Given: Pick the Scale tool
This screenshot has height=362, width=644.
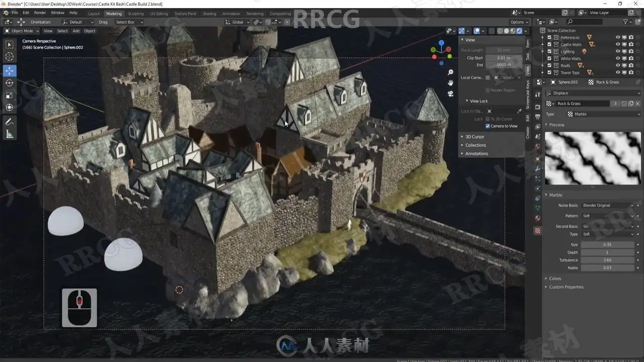Looking at the screenshot, I should point(9,95).
